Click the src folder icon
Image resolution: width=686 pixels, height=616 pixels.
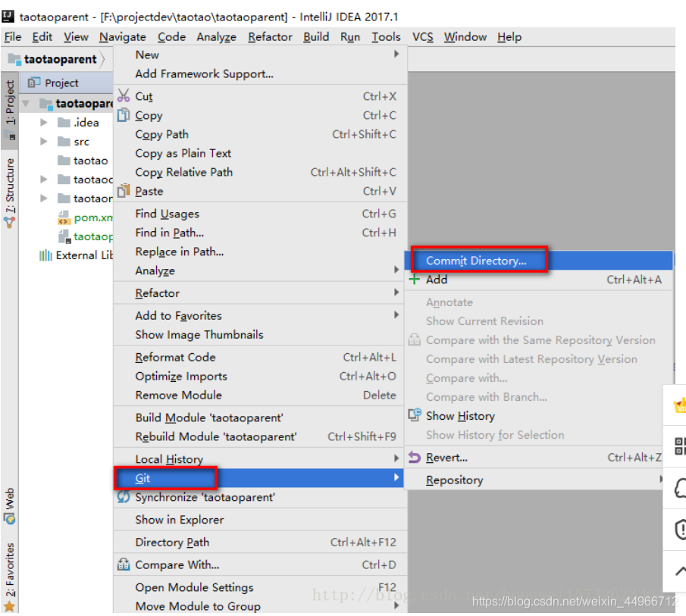pos(64,141)
